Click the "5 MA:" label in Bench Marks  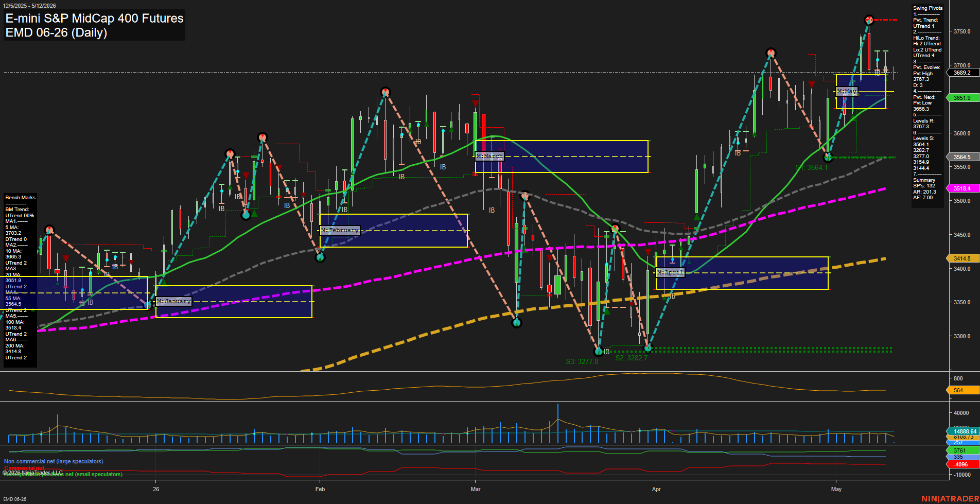(12, 228)
